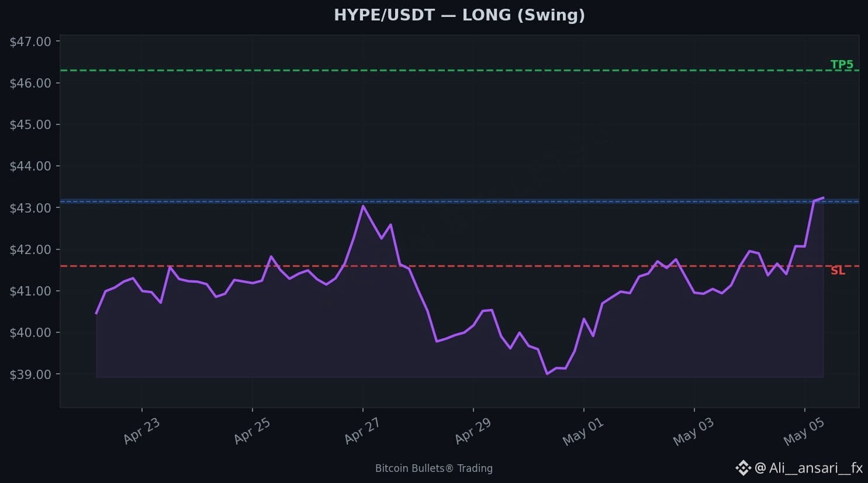Select the "Apr 23" date label
The image size is (868, 483).
click(141, 432)
